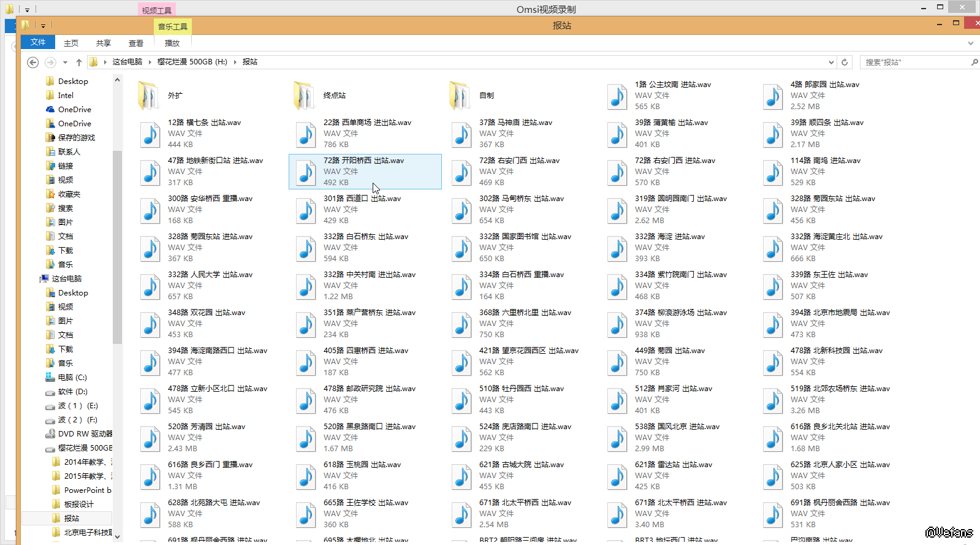Switch to the 主页 ribbon tab
This screenshot has height=545, width=980.
[71, 43]
